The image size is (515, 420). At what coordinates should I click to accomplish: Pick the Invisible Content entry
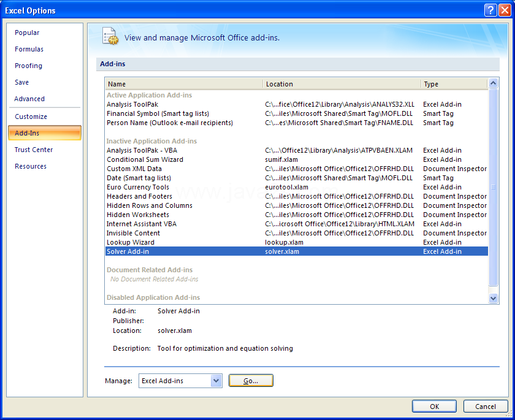[297, 233]
